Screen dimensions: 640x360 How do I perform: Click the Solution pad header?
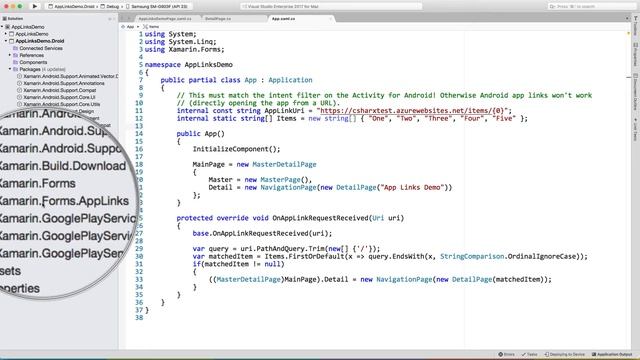coord(12,19)
